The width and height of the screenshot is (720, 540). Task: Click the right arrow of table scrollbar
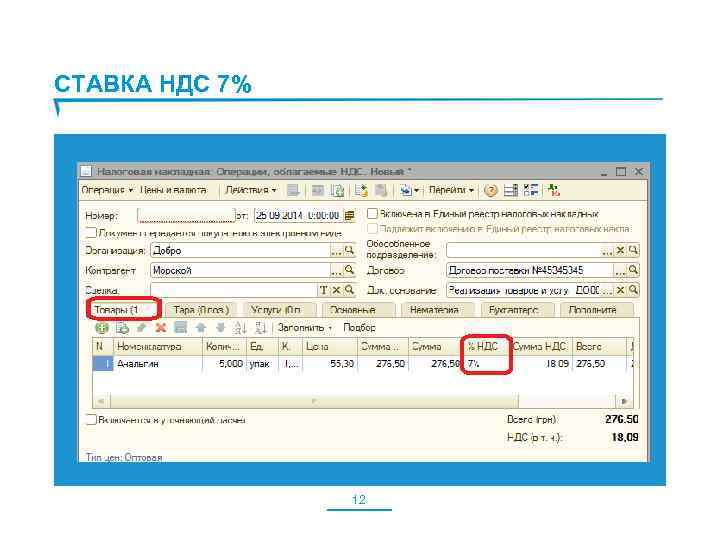pyautogui.click(x=624, y=401)
